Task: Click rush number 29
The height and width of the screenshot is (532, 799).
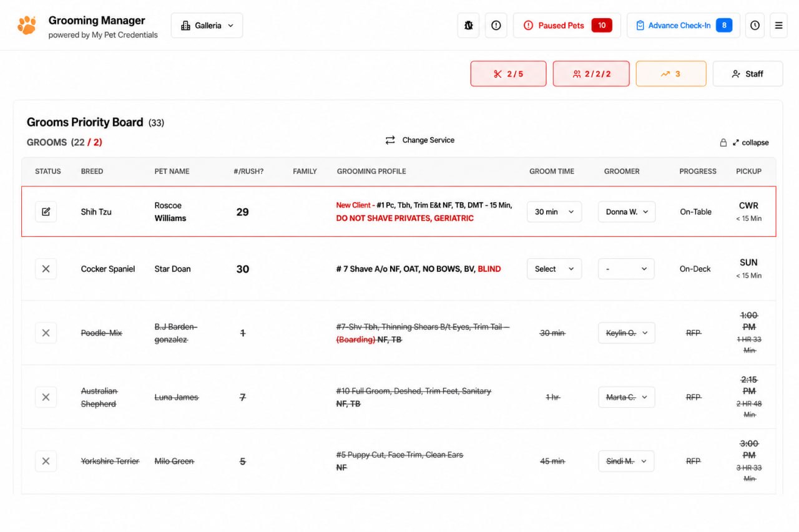Action: click(243, 212)
